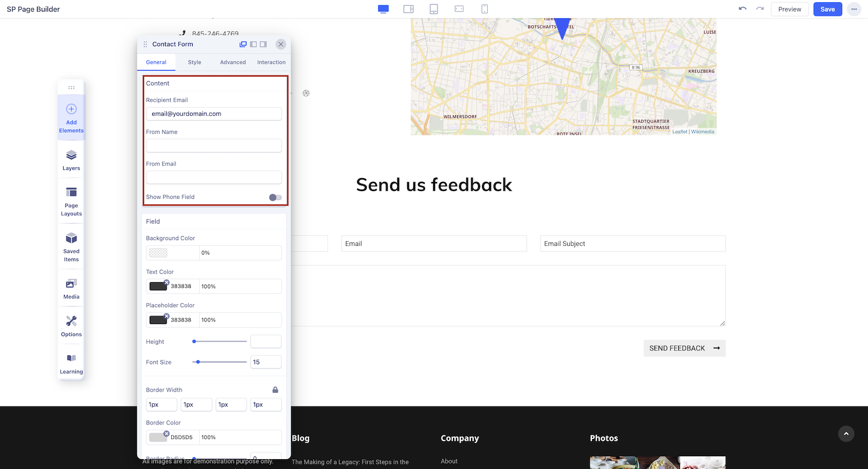Image resolution: width=868 pixels, height=469 pixels.
Task: Click the Recipient Email input field
Action: tap(214, 114)
